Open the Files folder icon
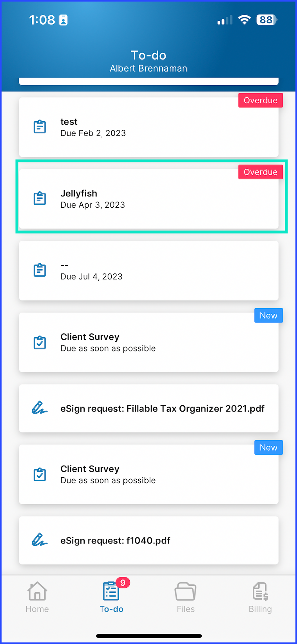Viewport: 297px width, 644px height. pos(185,591)
